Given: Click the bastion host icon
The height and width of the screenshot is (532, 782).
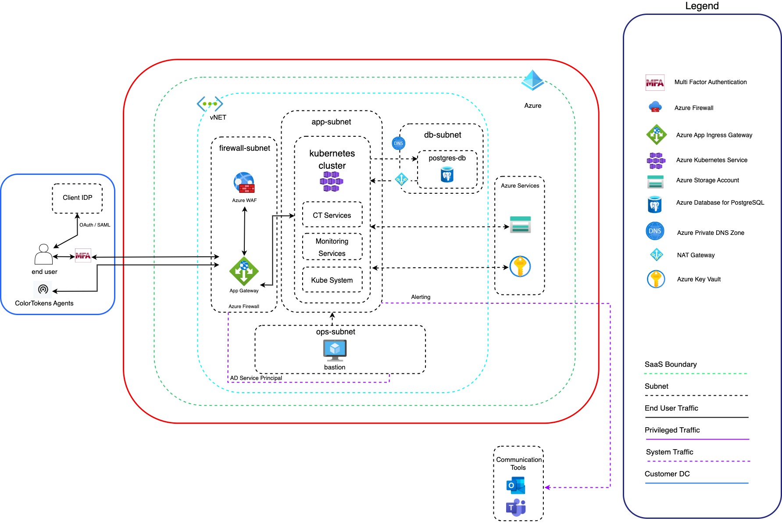Looking at the screenshot, I should 335,350.
